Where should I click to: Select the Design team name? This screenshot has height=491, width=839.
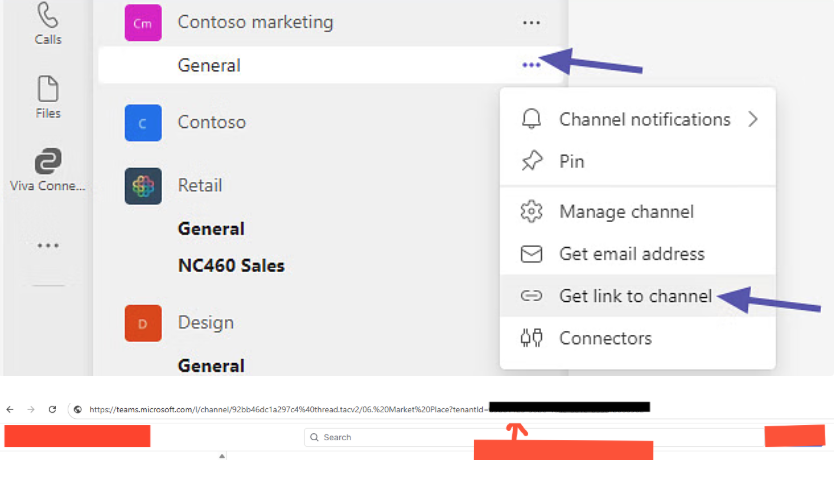point(205,323)
